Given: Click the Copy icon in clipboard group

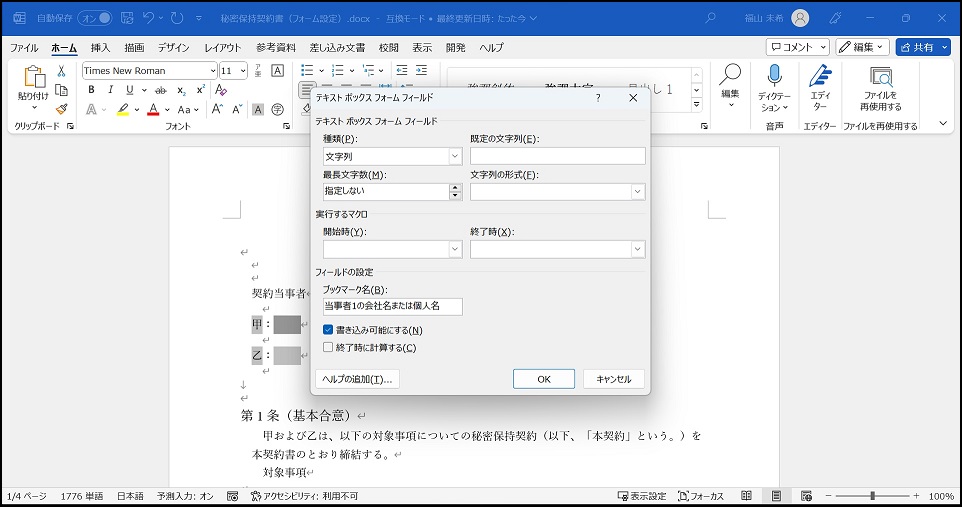Looking at the screenshot, I should click(61, 90).
